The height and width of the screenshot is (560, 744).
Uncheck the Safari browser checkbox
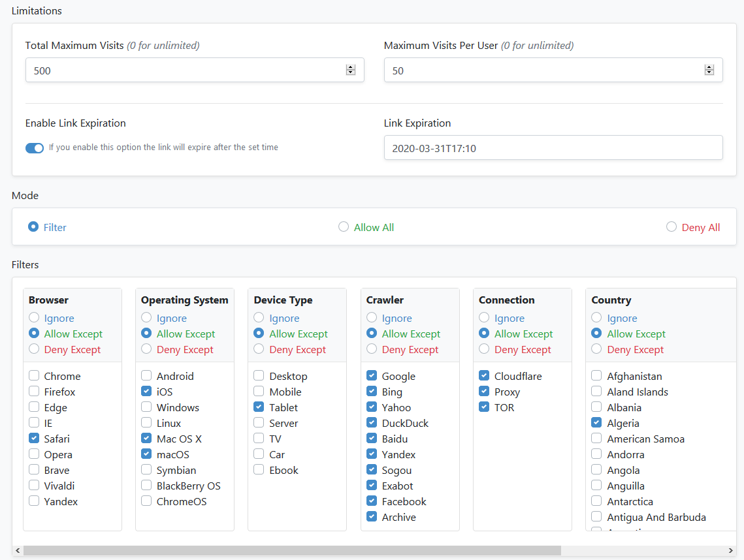[x=34, y=439]
